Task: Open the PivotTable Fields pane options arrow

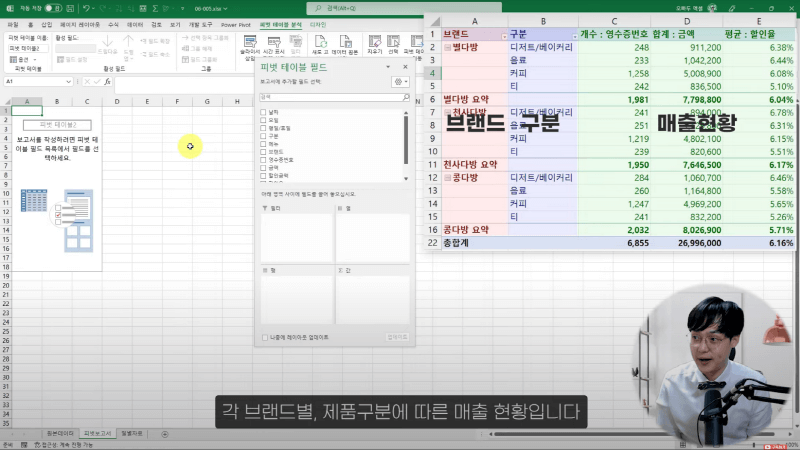Action: click(388, 67)
